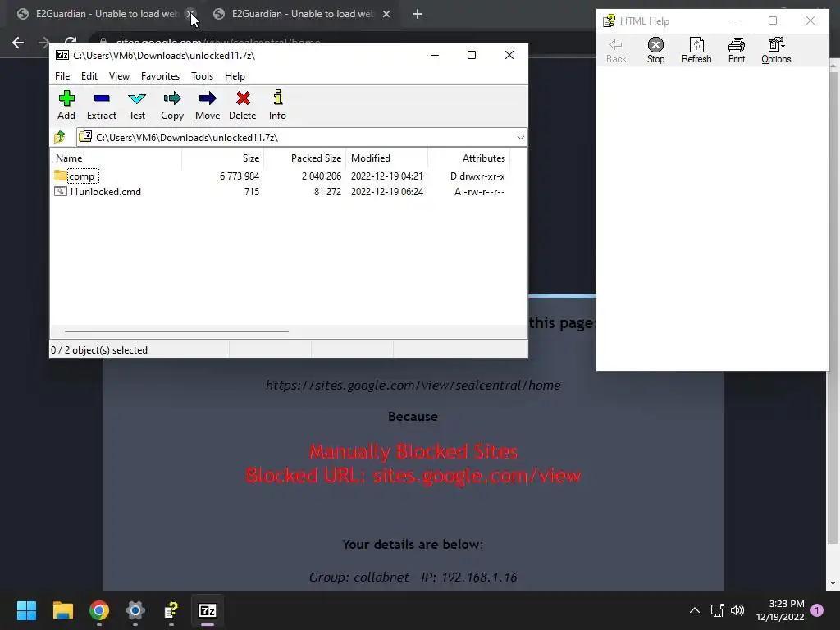
Task: Click the browser back arrow
Action: 18,43
